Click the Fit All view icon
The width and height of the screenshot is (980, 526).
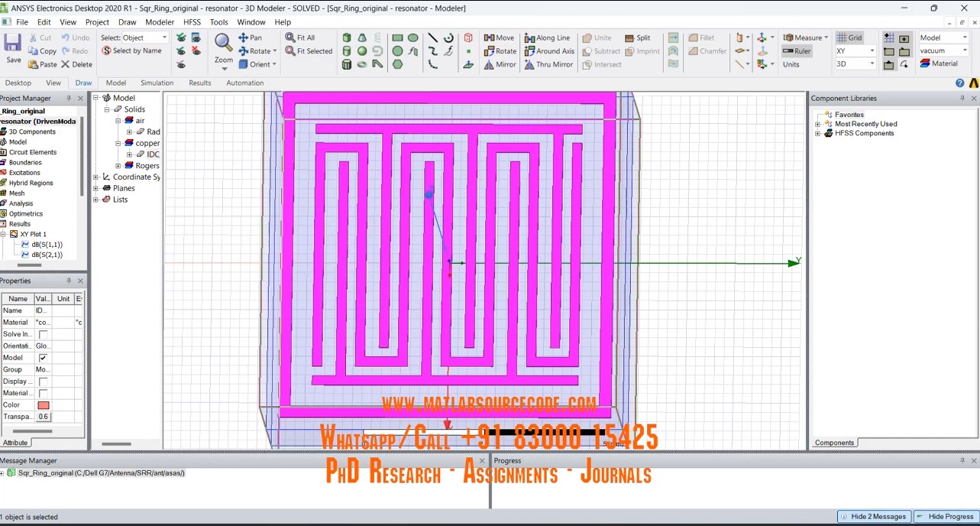pyautogui.click(x=291, y=37)
